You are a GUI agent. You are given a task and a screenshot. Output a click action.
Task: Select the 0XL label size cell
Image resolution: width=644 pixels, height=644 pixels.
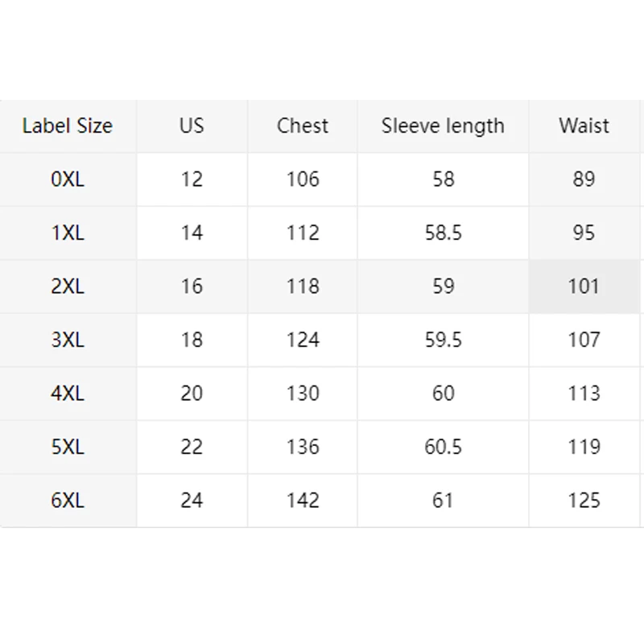(68, 179)
